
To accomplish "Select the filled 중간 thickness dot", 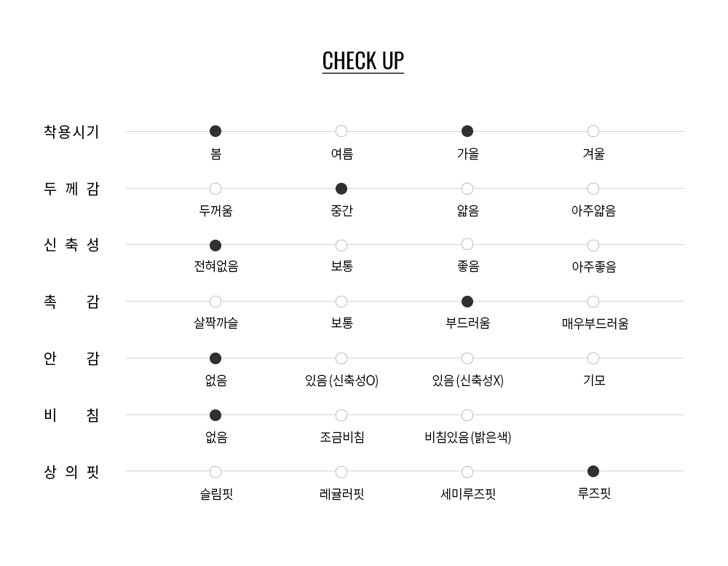I will click(341, 189).
